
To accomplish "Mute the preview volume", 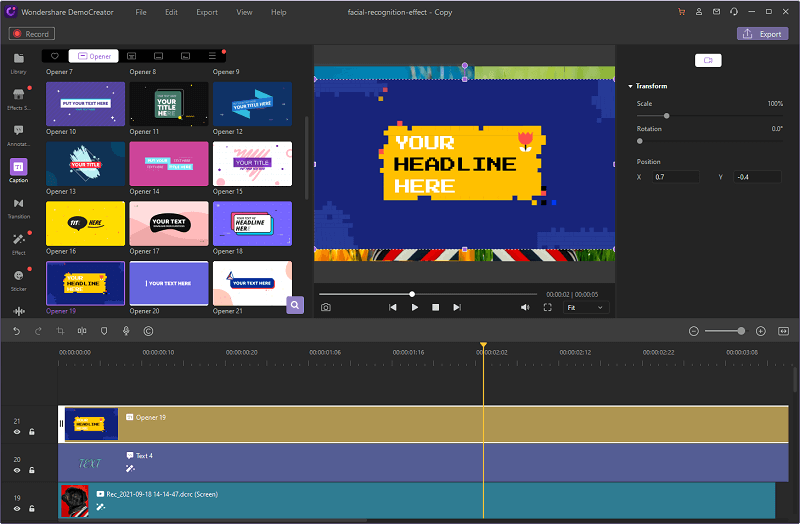I will pos(524,307).
